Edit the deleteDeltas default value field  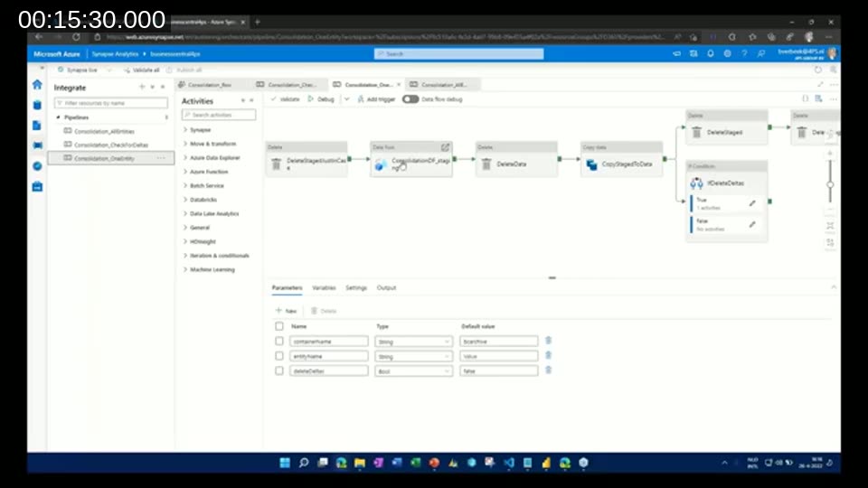(499, 371)
